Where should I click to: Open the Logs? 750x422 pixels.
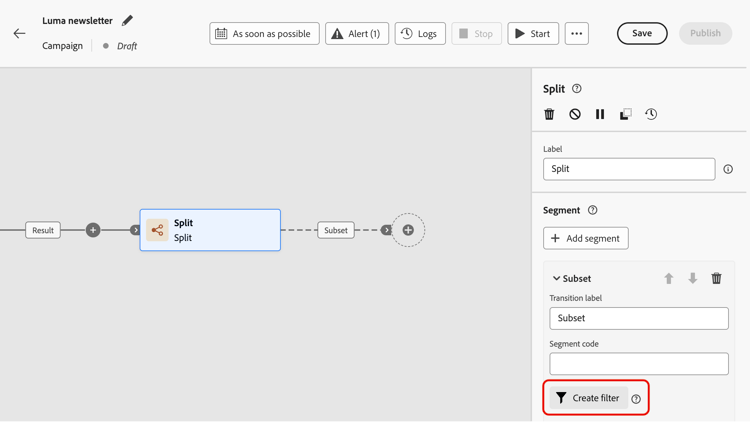click(x=420, y=34)
